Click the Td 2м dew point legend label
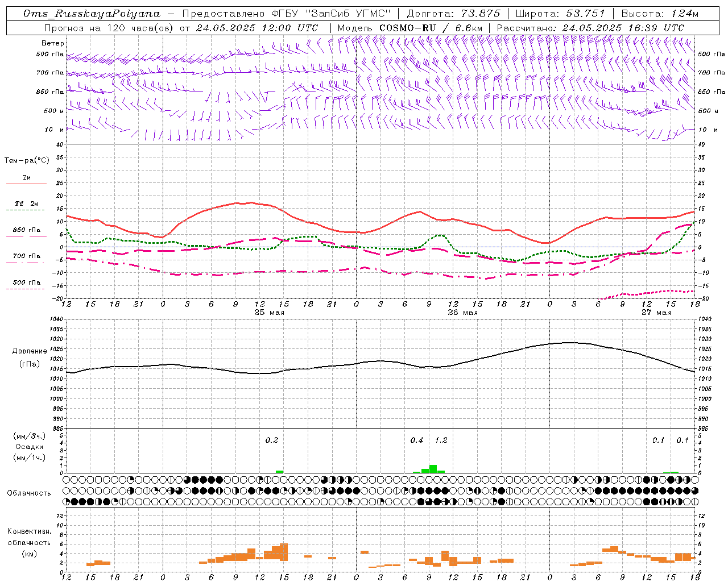728x582 pixels. click(26, 203)
